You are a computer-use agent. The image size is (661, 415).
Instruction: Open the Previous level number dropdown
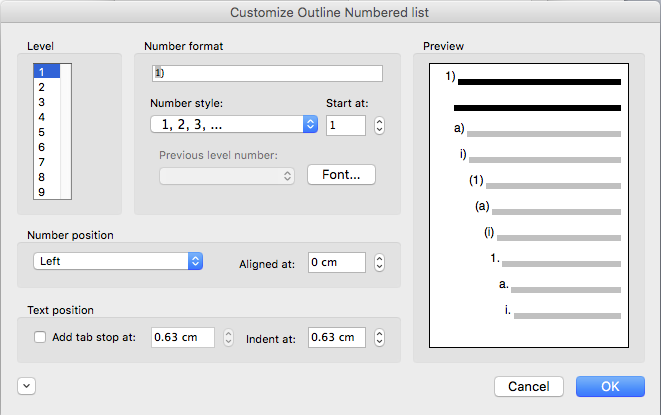coord(227,176)
